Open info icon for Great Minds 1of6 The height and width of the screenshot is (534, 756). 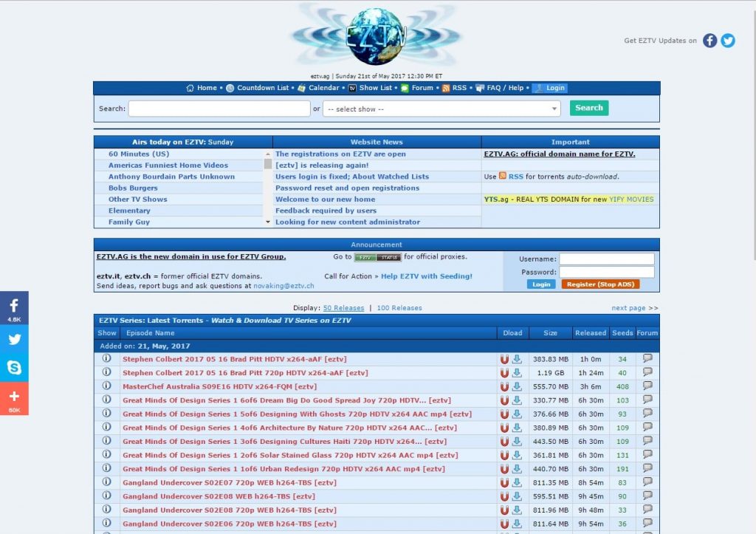pyautogui.click(x=106, y=468)
